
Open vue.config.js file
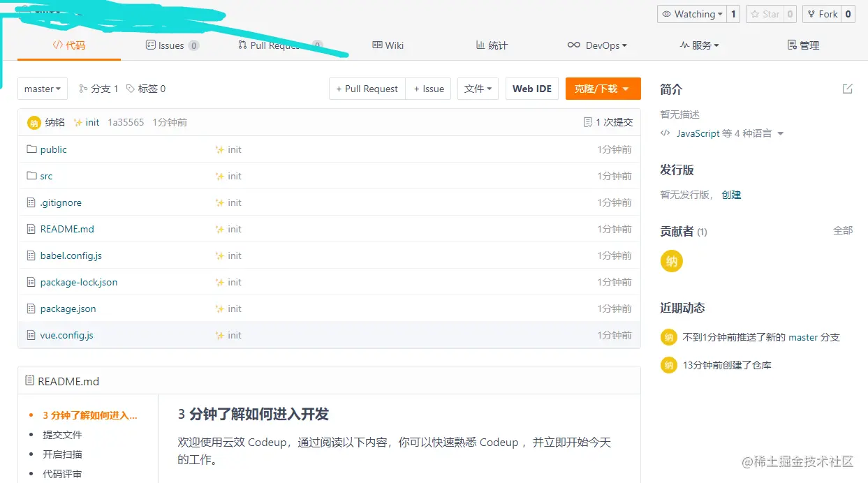(x=67, y=335)
